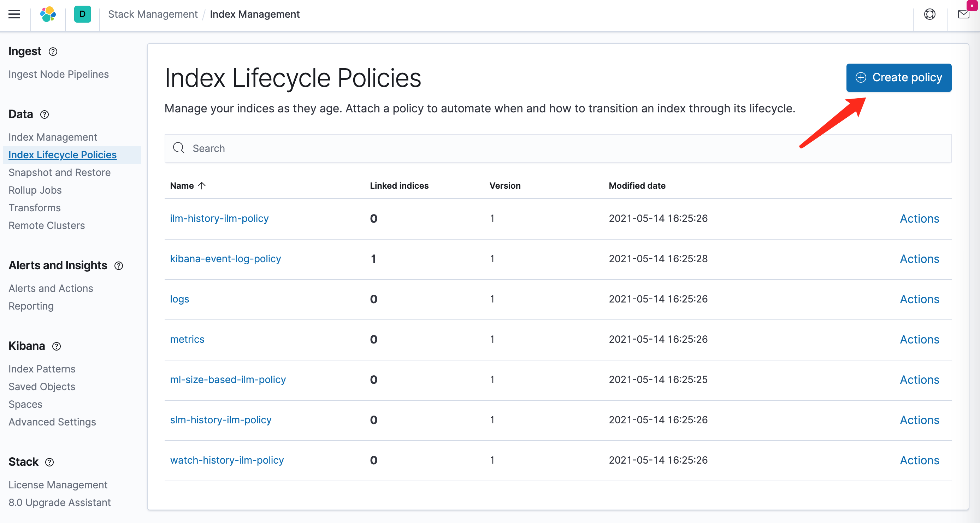
Task: Click the Stack Management breadcrumb
Action: pyautogui.click(x=153, y=14)
